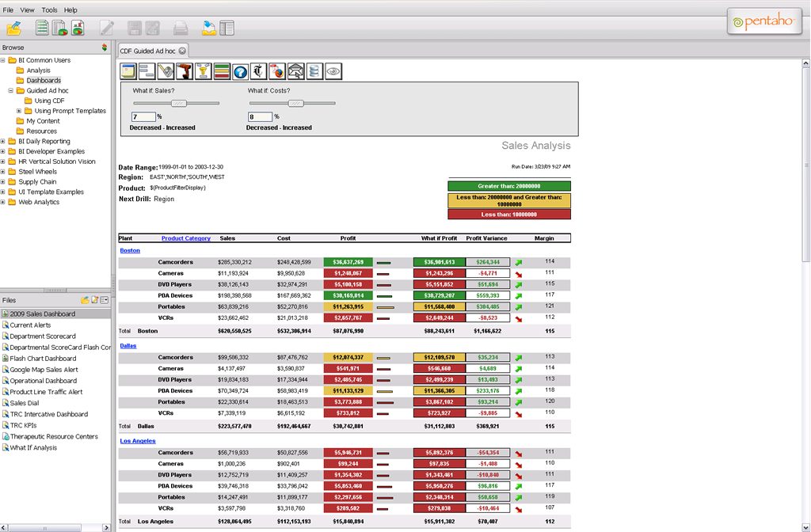The image size is (811, 532).
Task: Focus the Sales percent input field
Action: (x=143, y=117)
